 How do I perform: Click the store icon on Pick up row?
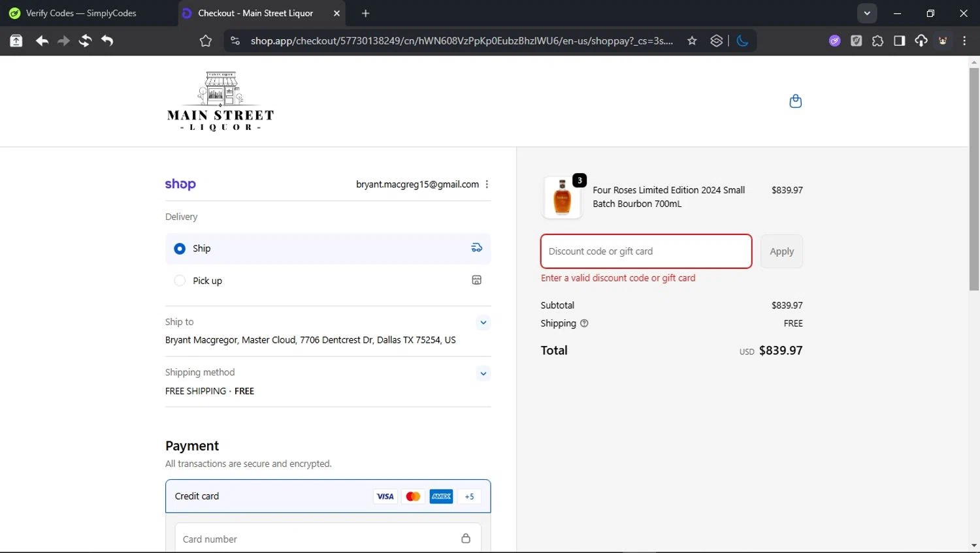point(477,280)
